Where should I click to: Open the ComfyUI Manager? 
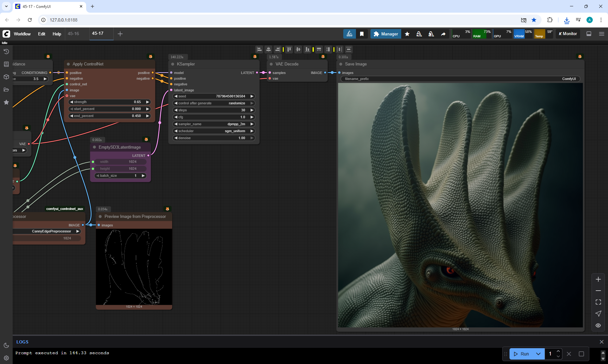385,34
